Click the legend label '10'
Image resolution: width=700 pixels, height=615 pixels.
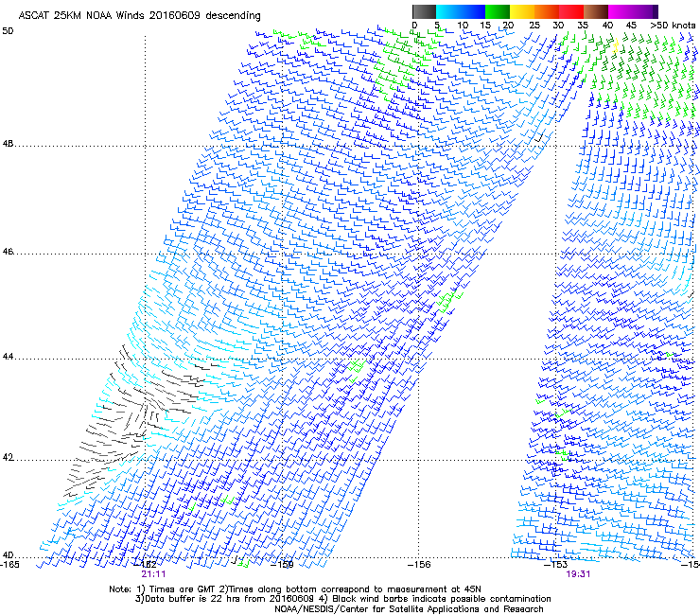coord(463,26)
